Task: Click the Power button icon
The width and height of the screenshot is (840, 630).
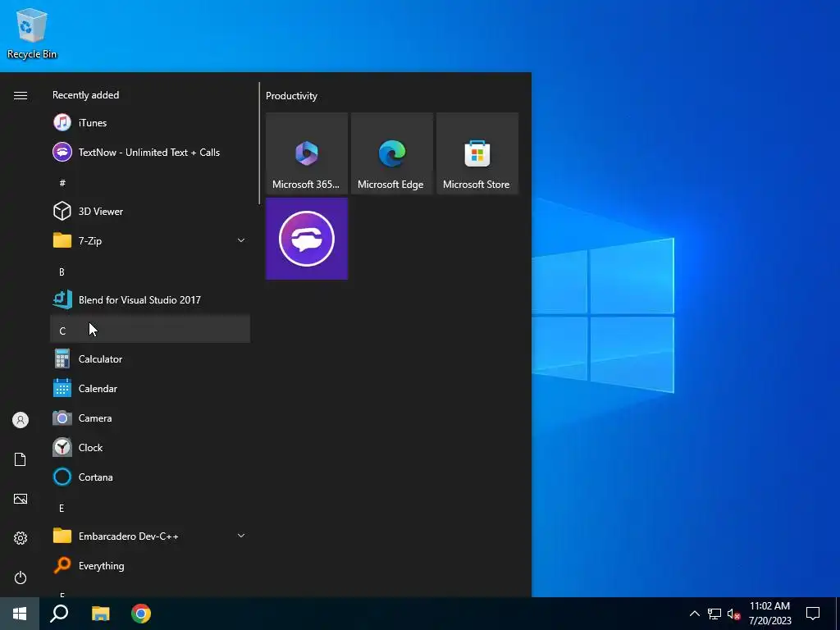Action: [21, 577]
